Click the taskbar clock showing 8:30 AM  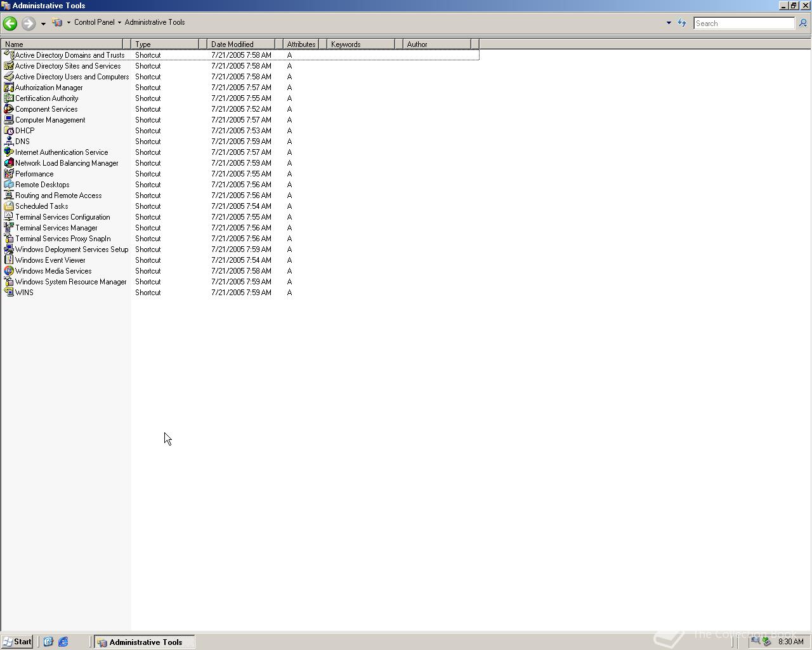point(791,642)
